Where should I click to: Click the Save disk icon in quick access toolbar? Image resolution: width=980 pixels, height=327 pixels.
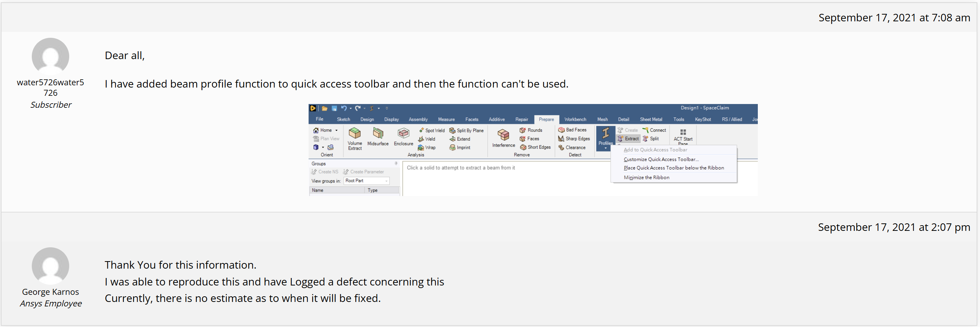[x=334, y=109]
